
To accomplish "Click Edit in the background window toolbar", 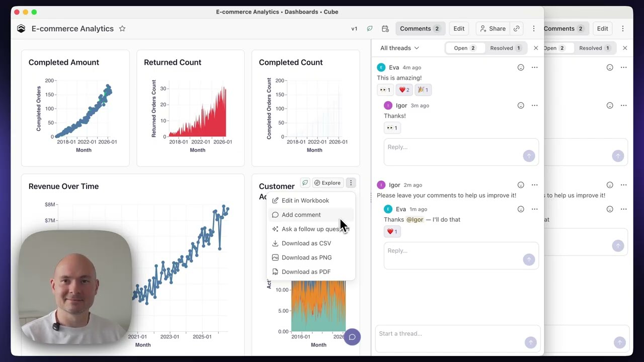I will pos(602,29).
